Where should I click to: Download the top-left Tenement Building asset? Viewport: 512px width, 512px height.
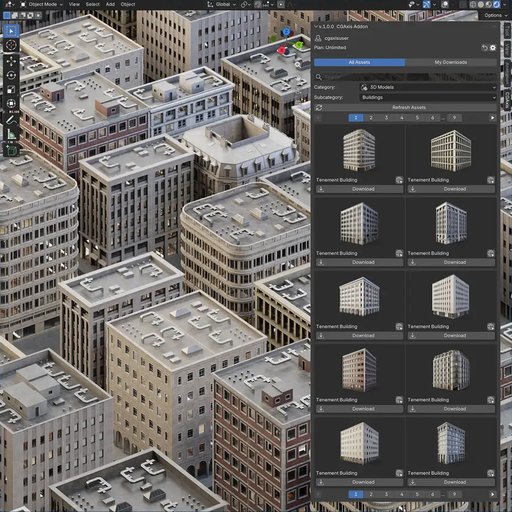(359, 189)
